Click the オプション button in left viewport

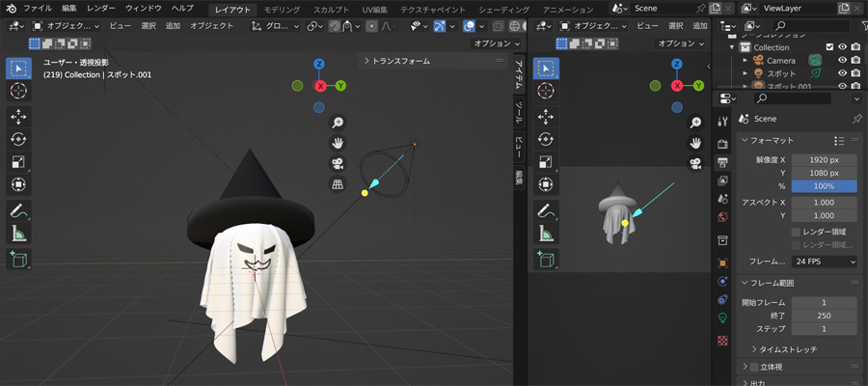496,43
